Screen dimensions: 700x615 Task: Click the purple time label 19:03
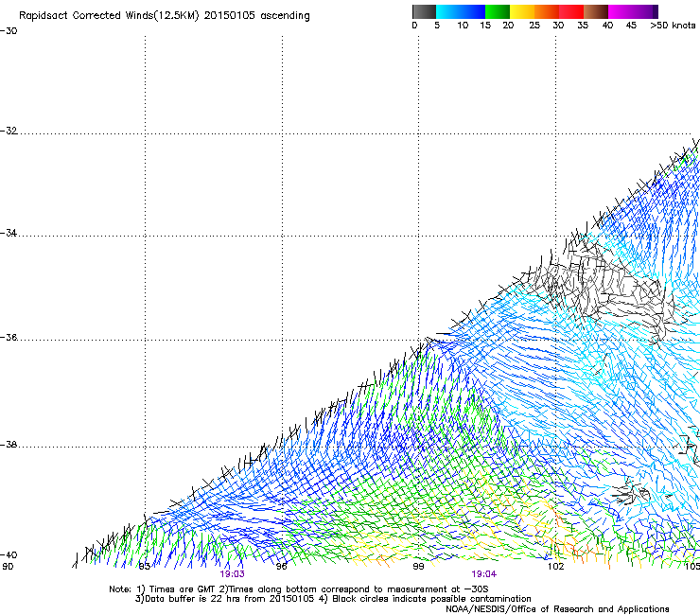232,574
